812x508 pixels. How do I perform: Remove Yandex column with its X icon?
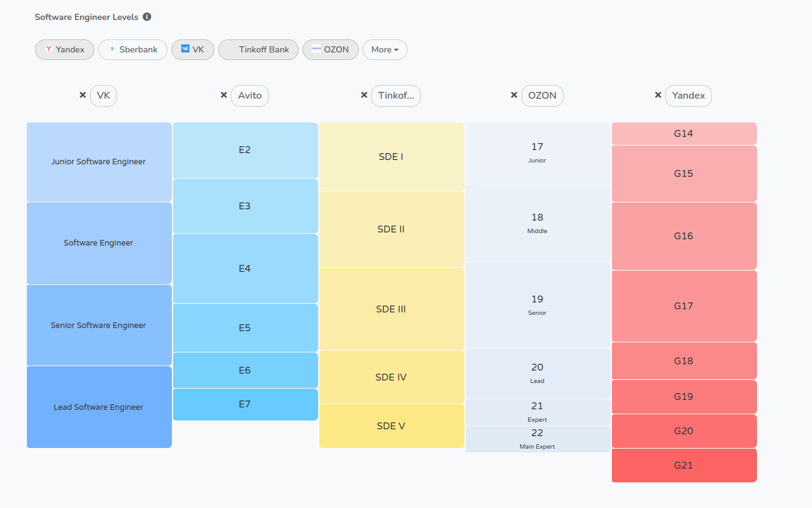[658, 95]
